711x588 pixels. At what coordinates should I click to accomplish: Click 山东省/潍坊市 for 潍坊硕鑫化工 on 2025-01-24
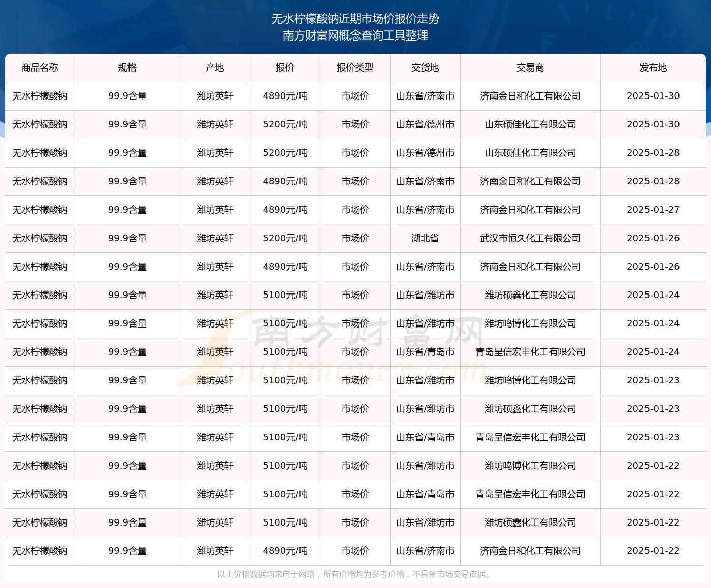point(425,295)
